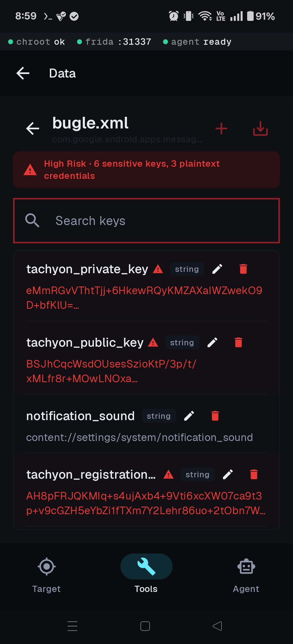Click the warning icon beside tachyon_public_key

coord(153,343)
